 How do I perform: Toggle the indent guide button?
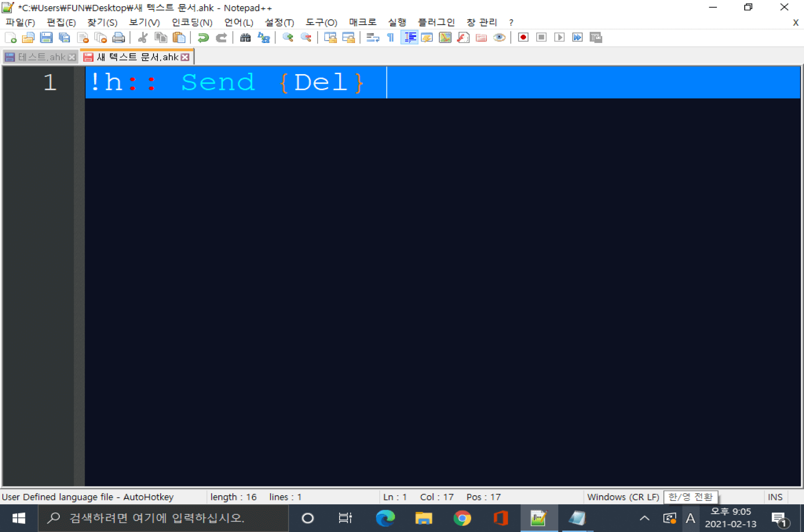click(x=409, y=38)
